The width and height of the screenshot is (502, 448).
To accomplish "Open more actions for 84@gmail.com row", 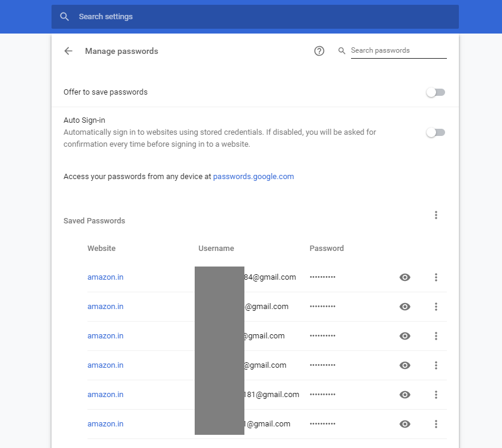I will 436,277.
